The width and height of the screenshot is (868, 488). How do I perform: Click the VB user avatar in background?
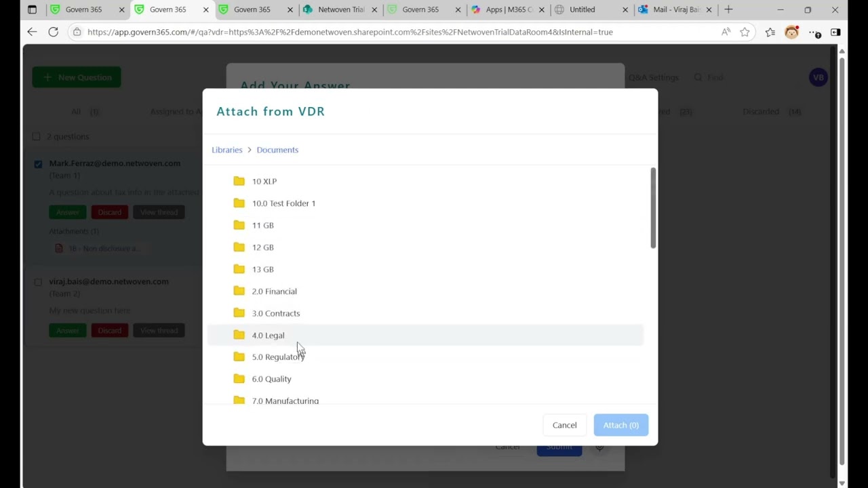click(818, 77)
